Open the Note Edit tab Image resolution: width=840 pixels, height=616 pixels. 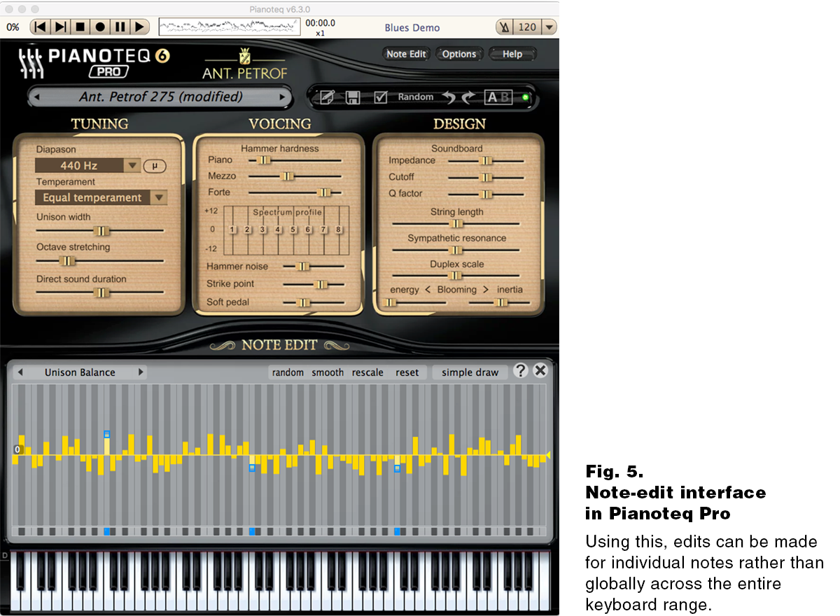click(406, 52)
